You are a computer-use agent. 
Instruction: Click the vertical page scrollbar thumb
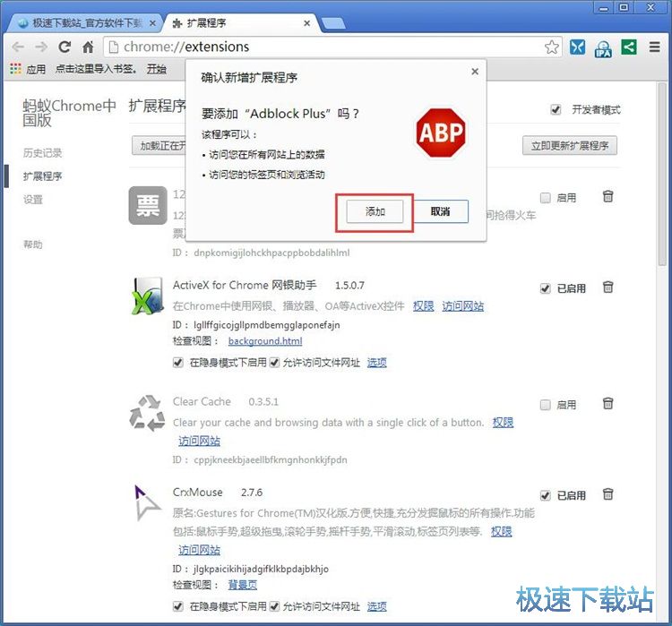coord(662,176)
